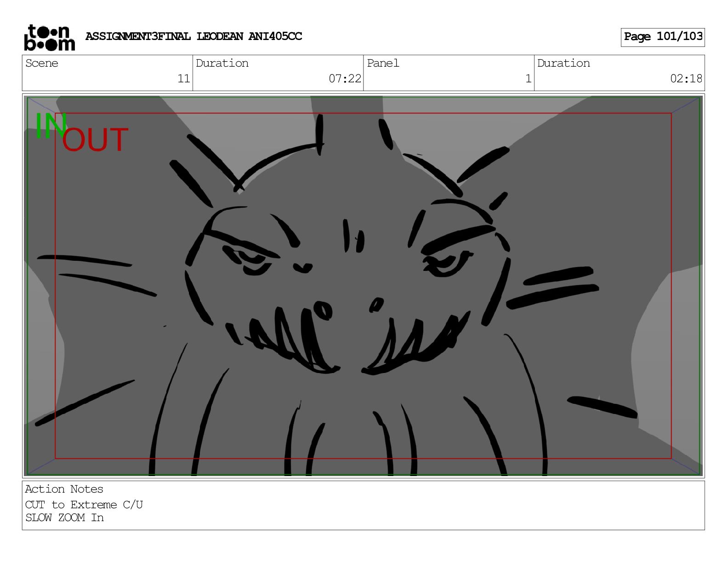728x563 pixels.
Task: Click the storyboard panel drawing
Action: pyautogui.click(x=363, y=285)
